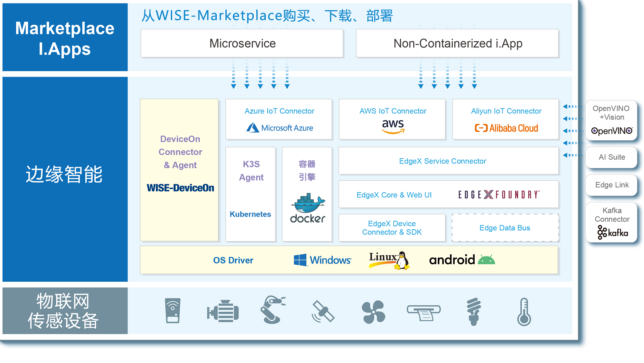Screen dimensions: 644x363
Task: Open the AWS IoT Connector label
Action: [x=393, y=111]
